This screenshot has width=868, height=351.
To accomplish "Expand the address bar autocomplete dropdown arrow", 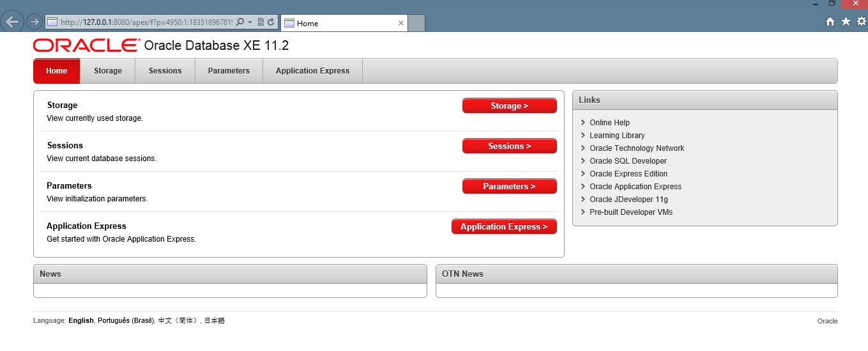I will 250,22.
